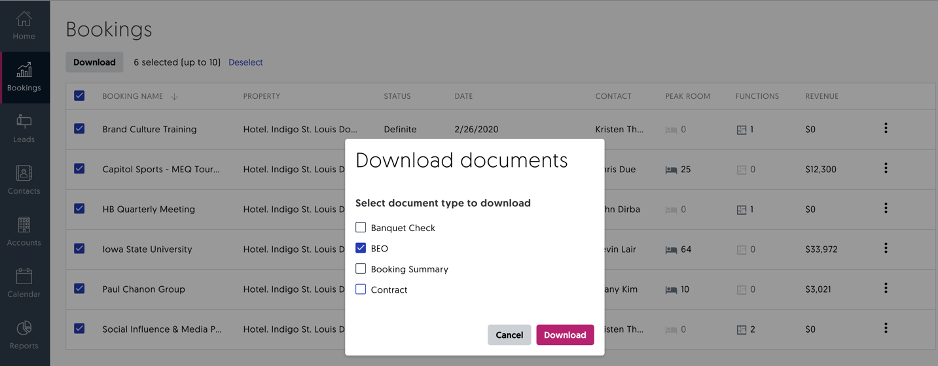Screen dimensions: 938x366
Task: Open the Capitol Sports - MEQ Tour booking
Action: click(162, 169)
